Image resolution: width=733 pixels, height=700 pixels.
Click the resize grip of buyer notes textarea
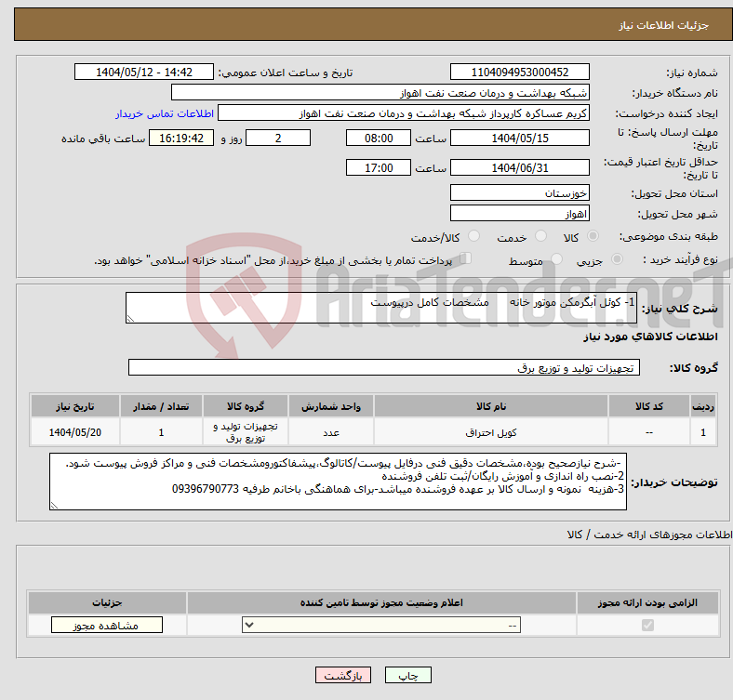(54, 505)
